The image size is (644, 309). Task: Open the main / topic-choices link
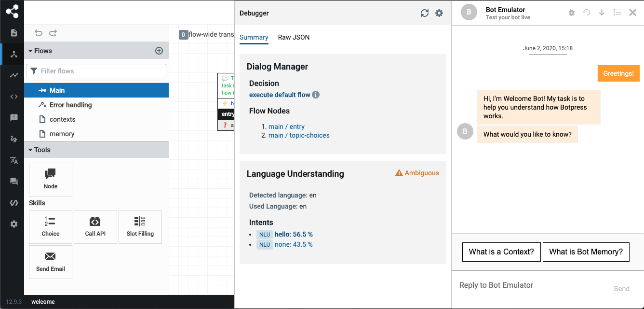click(x=299, y=135)
